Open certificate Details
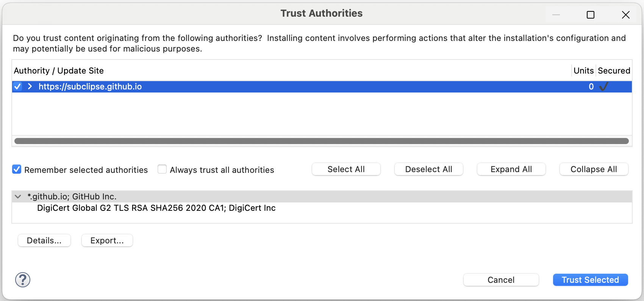 pyautogui.click(x=44, y=240)
